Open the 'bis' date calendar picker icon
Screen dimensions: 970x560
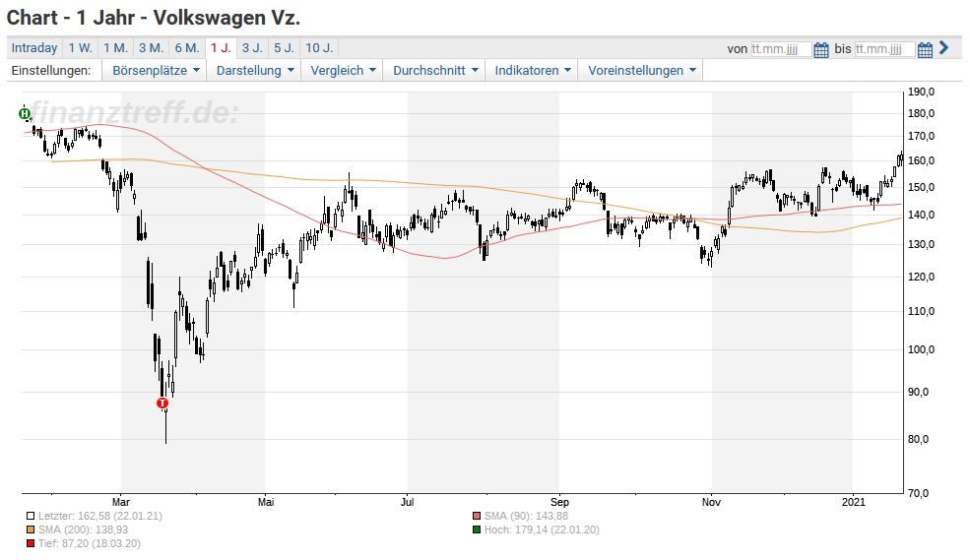click(925, 49)
